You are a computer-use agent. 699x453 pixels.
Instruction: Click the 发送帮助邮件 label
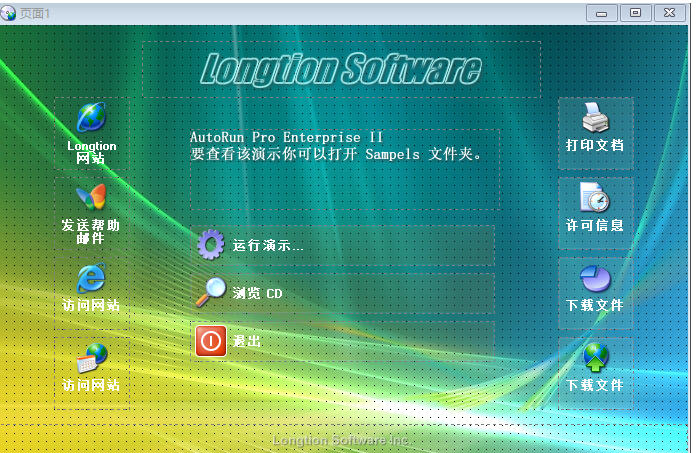(x=91, y=231)
